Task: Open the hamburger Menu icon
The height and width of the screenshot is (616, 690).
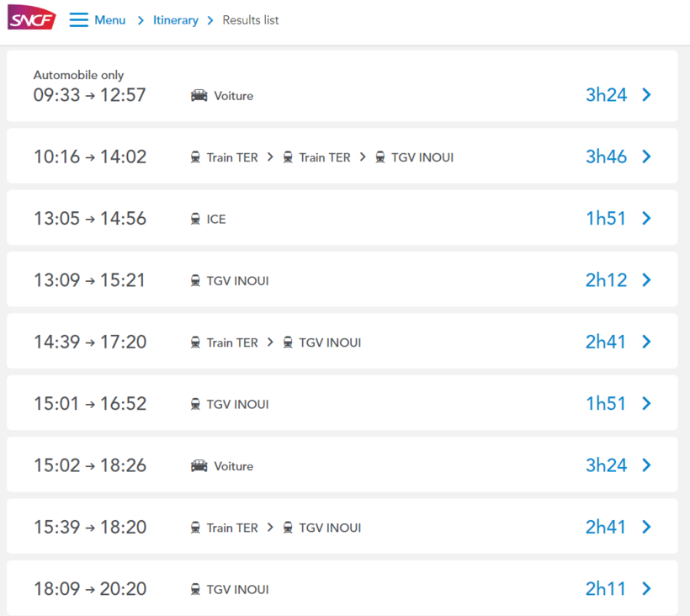Action: point(78,20)
